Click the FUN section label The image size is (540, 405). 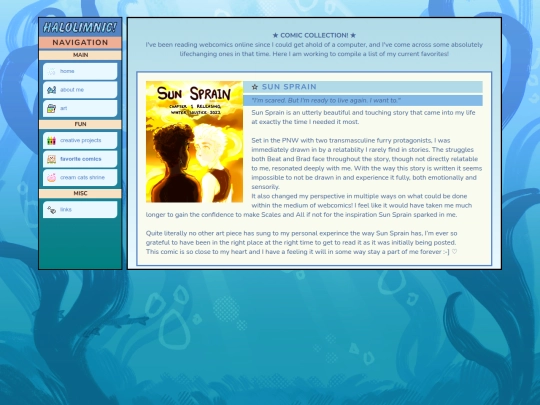tap(80, 124)
